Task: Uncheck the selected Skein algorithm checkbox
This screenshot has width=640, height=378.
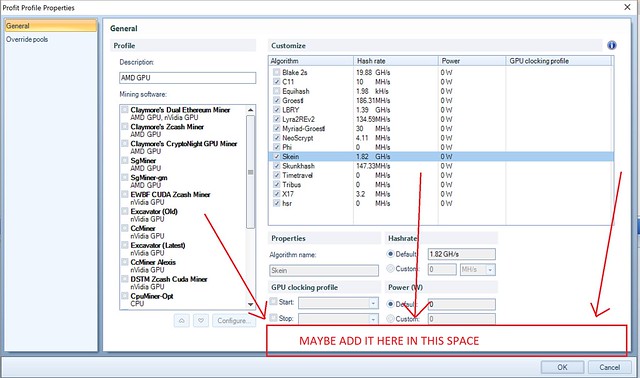Action: tap(277, 157)
